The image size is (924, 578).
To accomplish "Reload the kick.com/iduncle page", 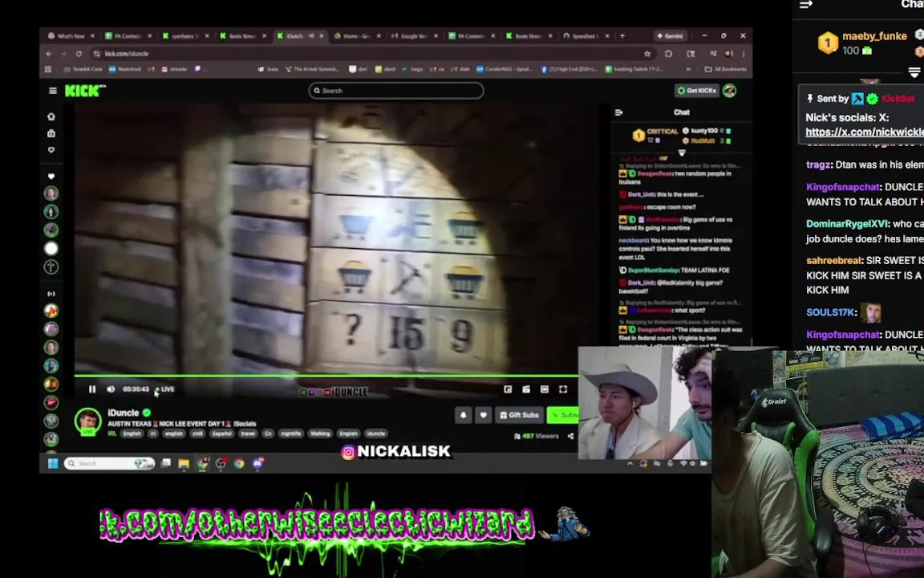I will [79, 54].
